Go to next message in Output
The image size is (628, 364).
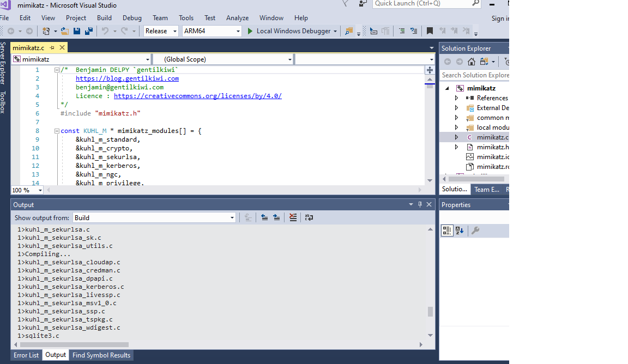pos(277,217)
